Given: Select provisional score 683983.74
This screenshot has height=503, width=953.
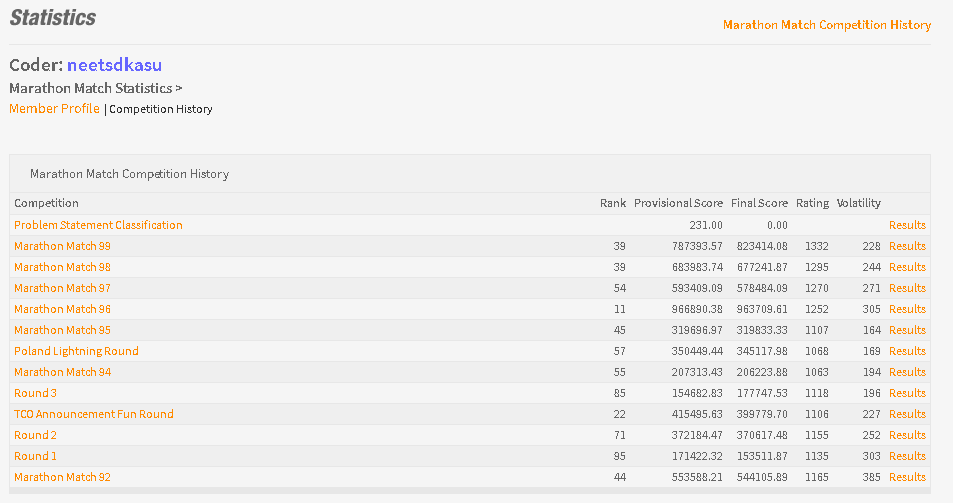Looking at the screenshot, I should pos(697,267).
